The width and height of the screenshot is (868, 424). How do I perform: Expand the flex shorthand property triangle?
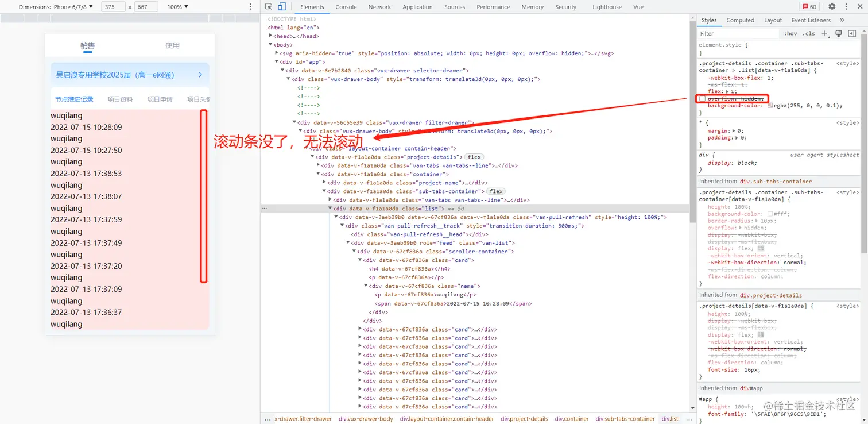click(727, 92)
